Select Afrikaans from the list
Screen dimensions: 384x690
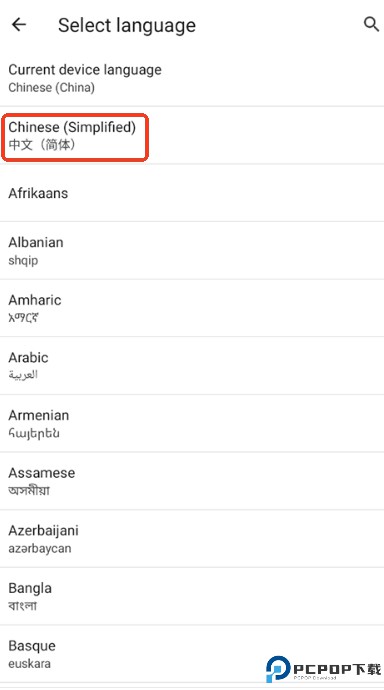(x=192, y=193)
